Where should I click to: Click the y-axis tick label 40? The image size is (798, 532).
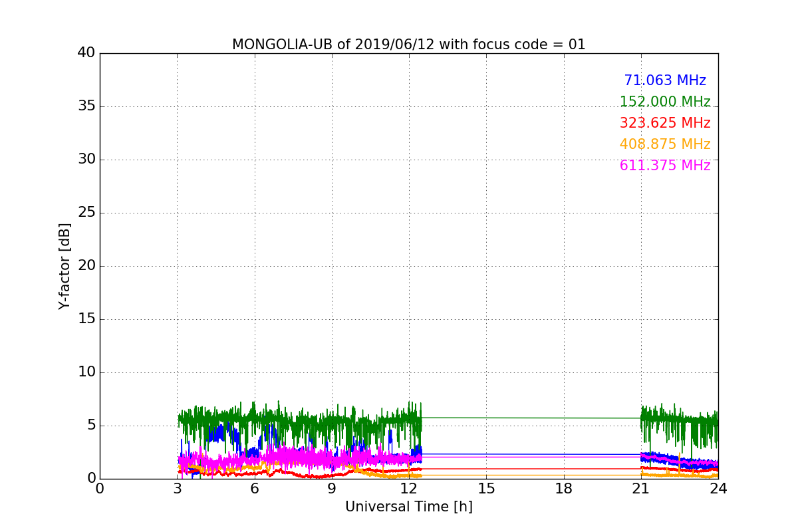tap(86, 53)
